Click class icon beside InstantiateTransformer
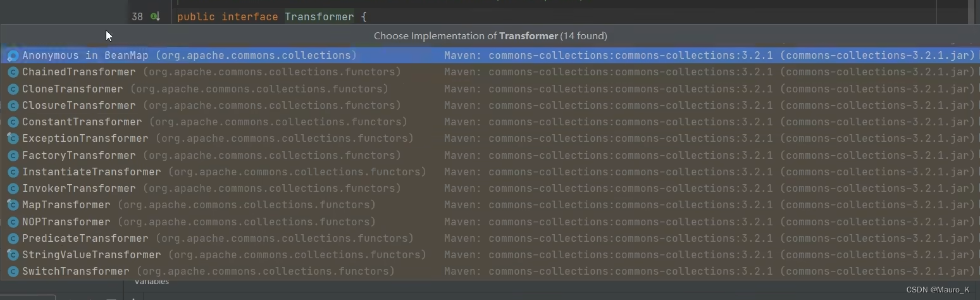This screenshot has height=300, width=980. pos(13,172)
